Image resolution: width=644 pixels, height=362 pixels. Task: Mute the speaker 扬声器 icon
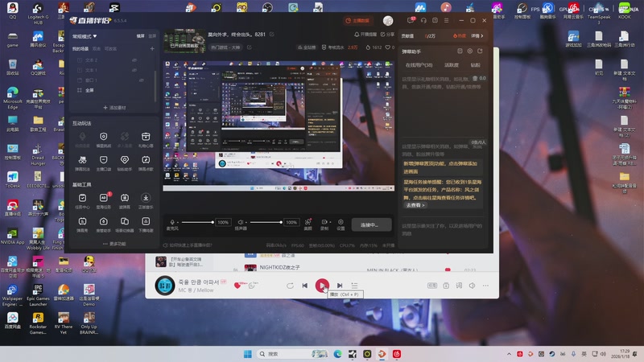click(x=241, y=222)
